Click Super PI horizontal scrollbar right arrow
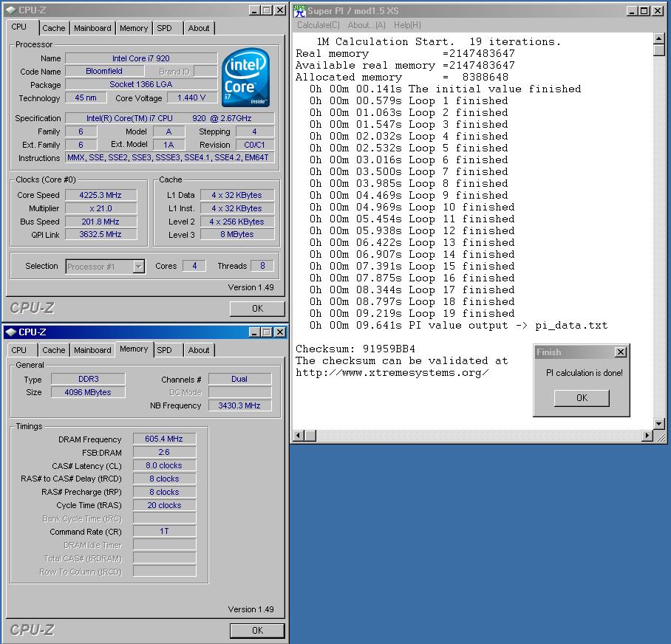 (647, 436)
